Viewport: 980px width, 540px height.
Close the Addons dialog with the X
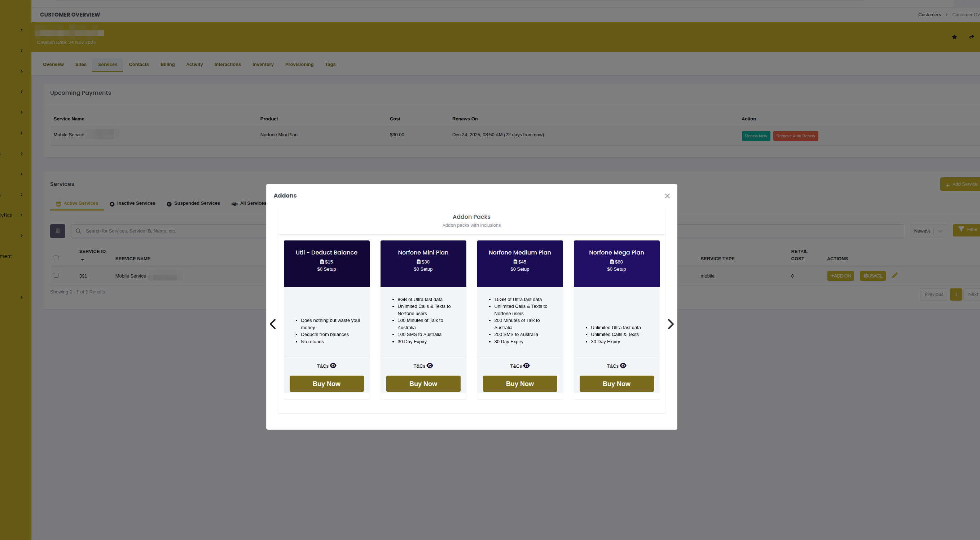667,195
